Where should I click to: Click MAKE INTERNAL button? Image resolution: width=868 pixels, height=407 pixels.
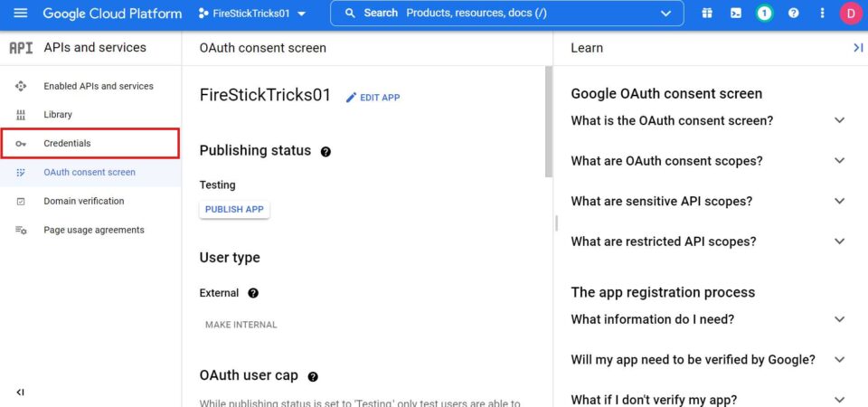click(x=241, y=325)
